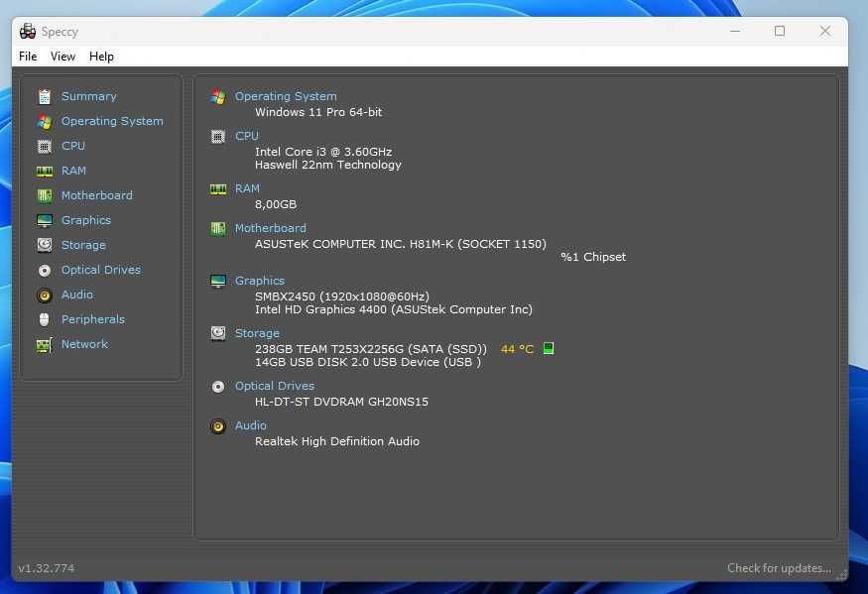Image resolution: width=868 pixels, height=594 pixels.
Task: Click the version number v1.32.774
Action: pyautogui.click(x=47, y=568)
